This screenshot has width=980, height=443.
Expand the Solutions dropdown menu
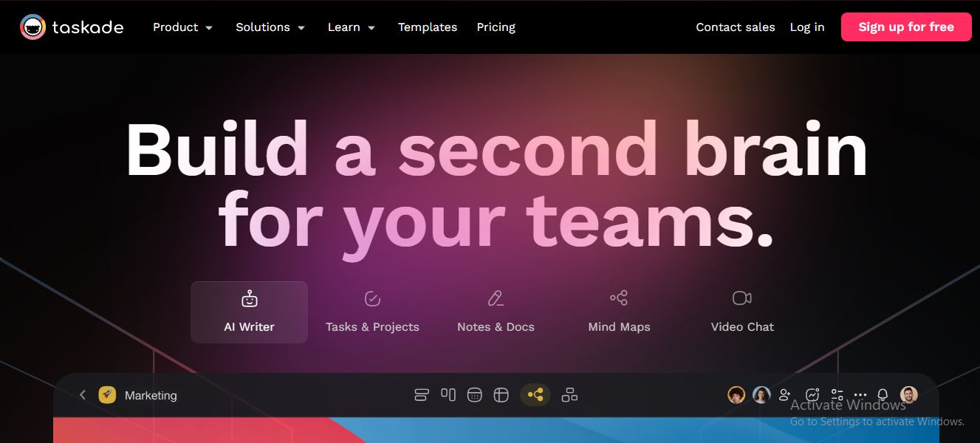(x=270, y=27)
